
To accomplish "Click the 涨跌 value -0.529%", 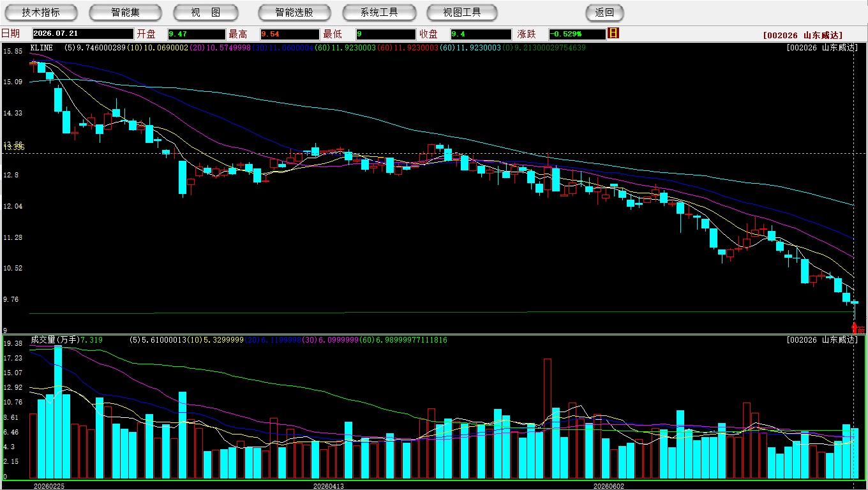I will [x=577, y=34].
